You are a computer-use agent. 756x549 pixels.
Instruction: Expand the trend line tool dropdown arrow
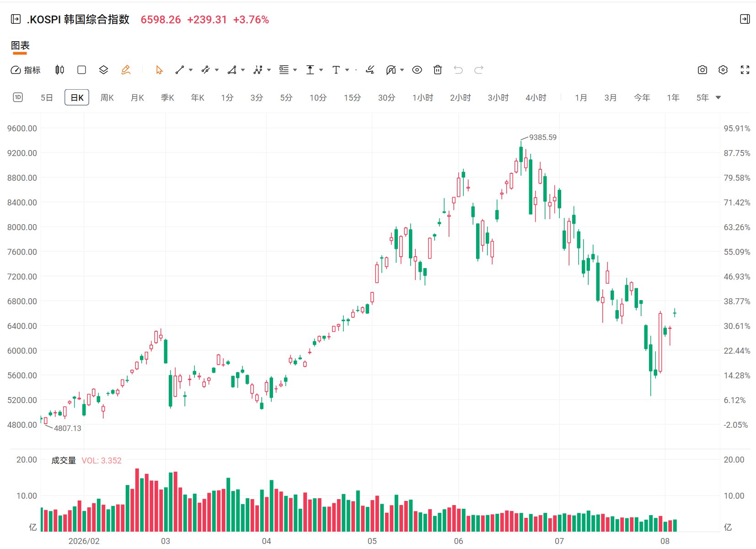(191, 70)
